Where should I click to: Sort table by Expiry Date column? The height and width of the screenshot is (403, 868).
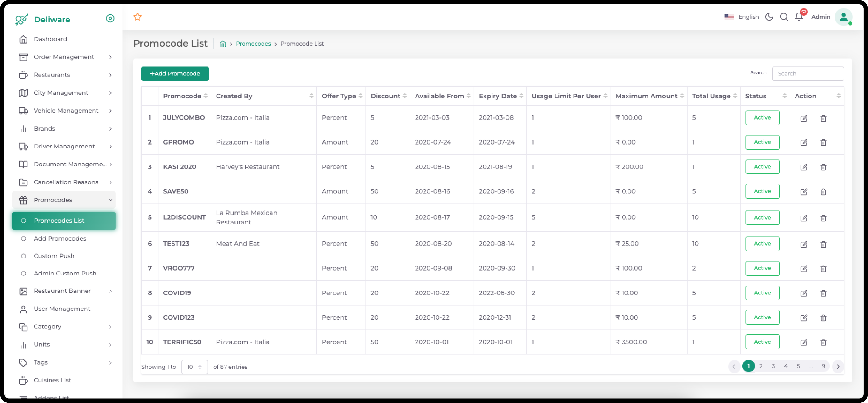pos(500,96)
